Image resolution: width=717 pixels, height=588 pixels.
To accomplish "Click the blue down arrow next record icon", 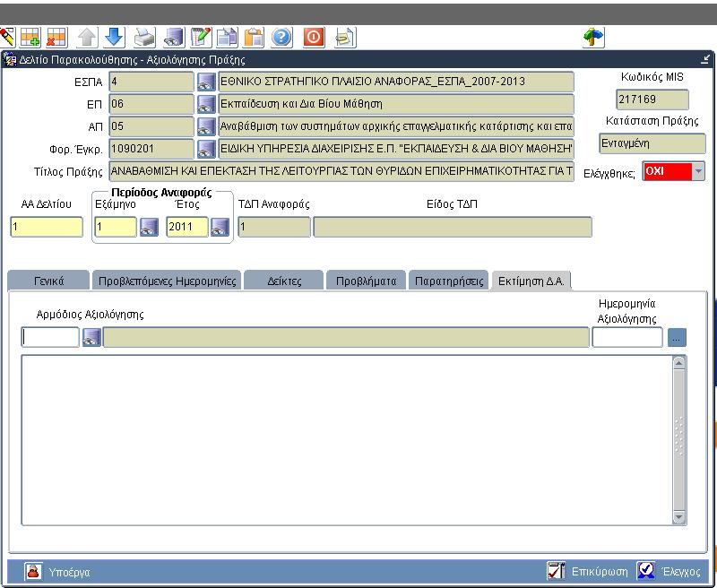I will click(x=115, y=37).
